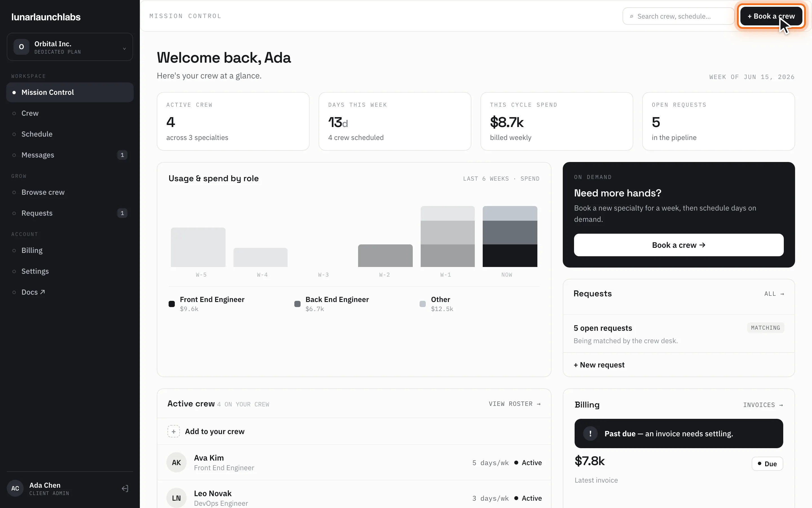Click the W-1 stacked bar in the chart
This screenshot has height=508, width=812.
click(x=448, y=237)
